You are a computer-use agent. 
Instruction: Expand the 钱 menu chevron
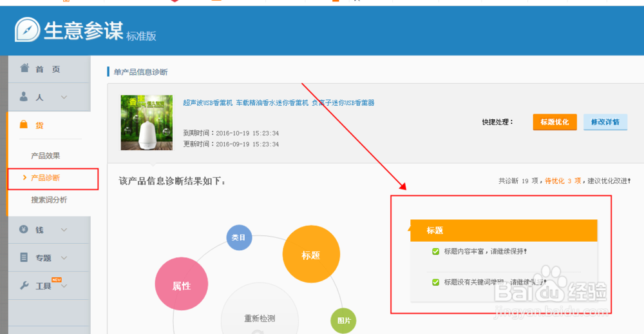(64, 230)
